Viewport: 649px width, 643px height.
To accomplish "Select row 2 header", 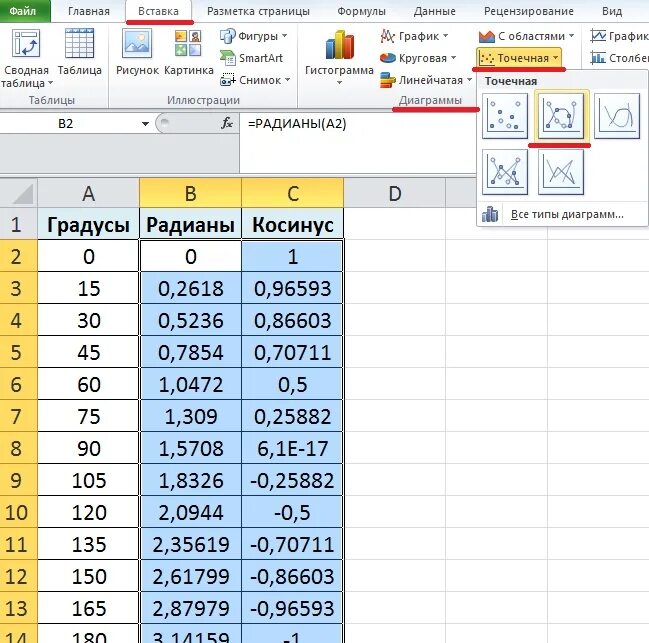I will click(x=19, y=256).
